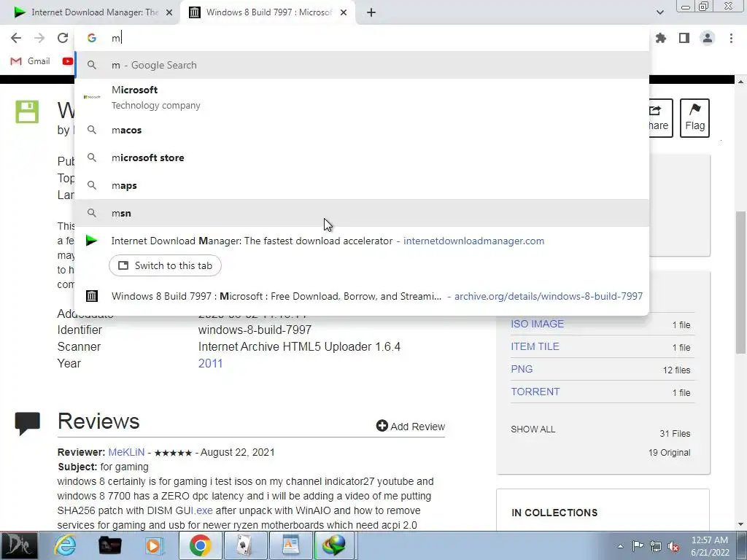Toggle the Chrome side panel icon
Viewport: 747px width, 560px height.
tap(684, 38)
